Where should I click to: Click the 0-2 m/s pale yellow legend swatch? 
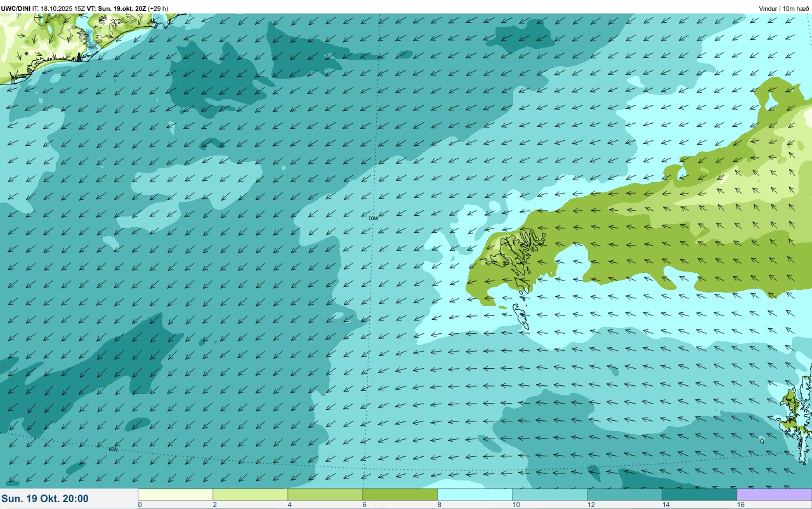click(176, 494)
